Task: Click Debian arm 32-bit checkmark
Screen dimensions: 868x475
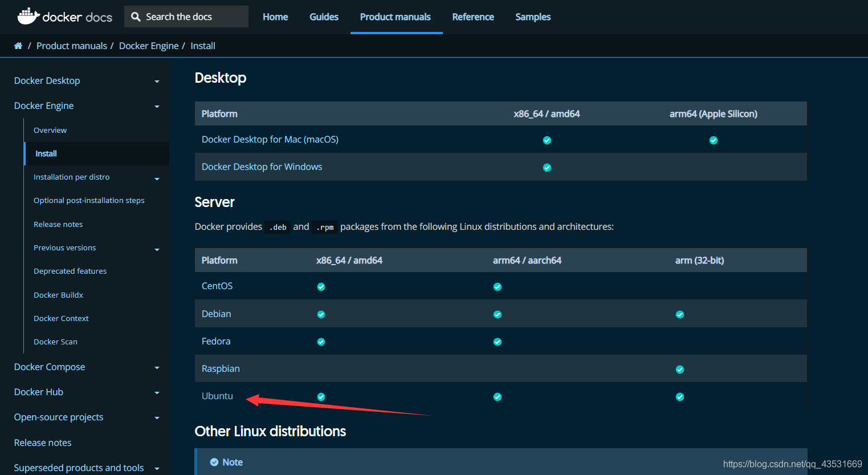Action: (680, 314)
